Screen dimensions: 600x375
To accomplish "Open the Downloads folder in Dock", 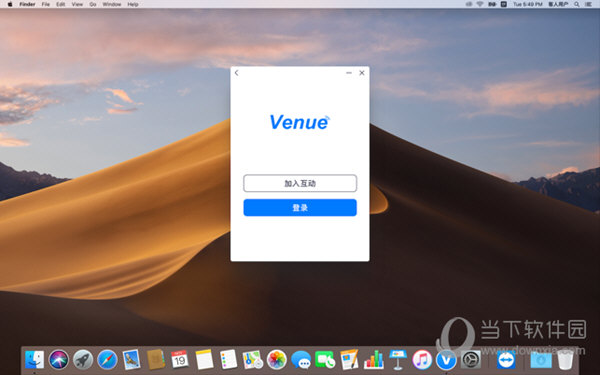I will [x=541, y=360].
